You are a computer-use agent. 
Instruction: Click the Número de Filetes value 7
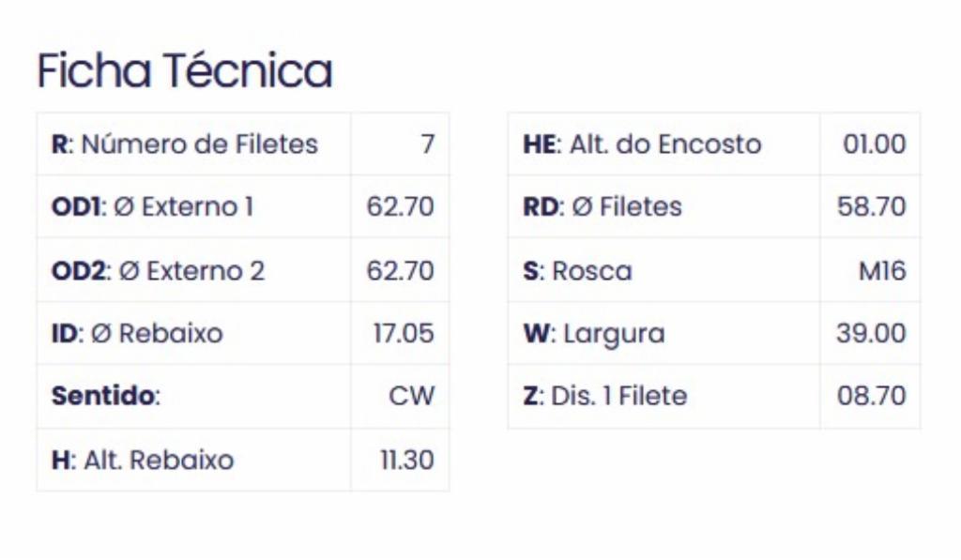tap(428, 144)
